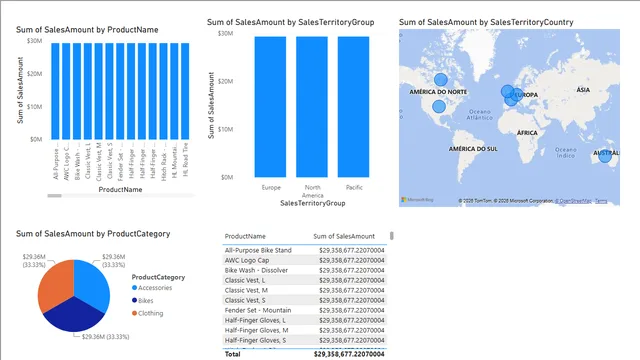Select the All-Purpose Bike Stand table row
The height and width of the screenshot is (360, 640).
(x=304, y=250)
